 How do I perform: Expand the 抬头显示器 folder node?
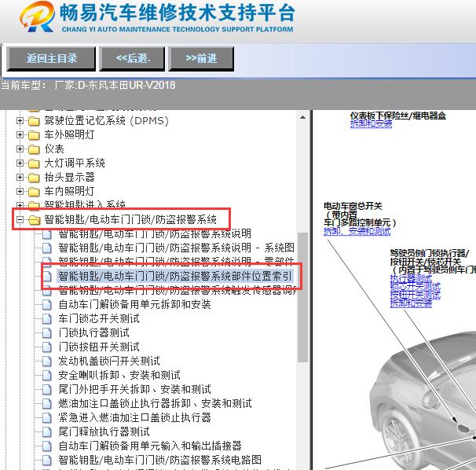click(20, 178)
